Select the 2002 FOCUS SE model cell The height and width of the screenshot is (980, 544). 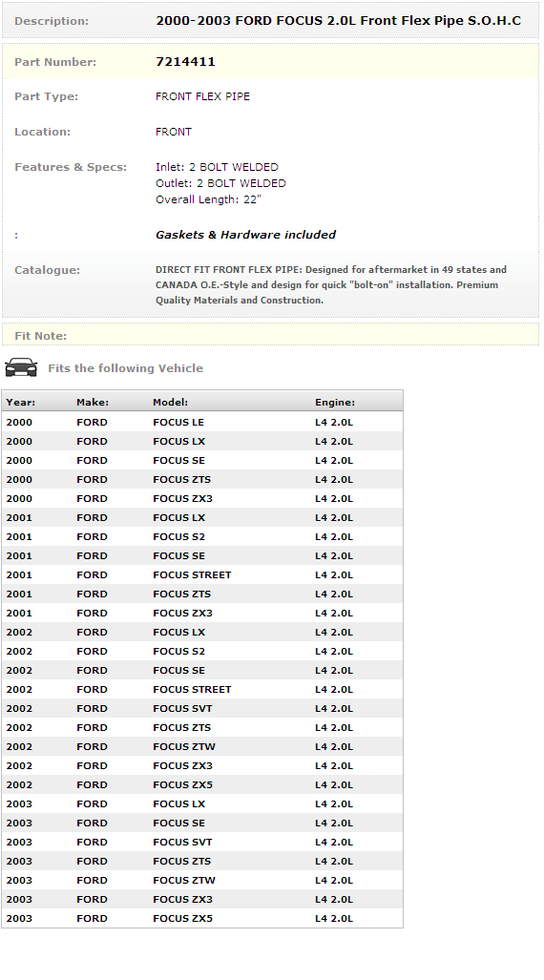tap(178, 670)
